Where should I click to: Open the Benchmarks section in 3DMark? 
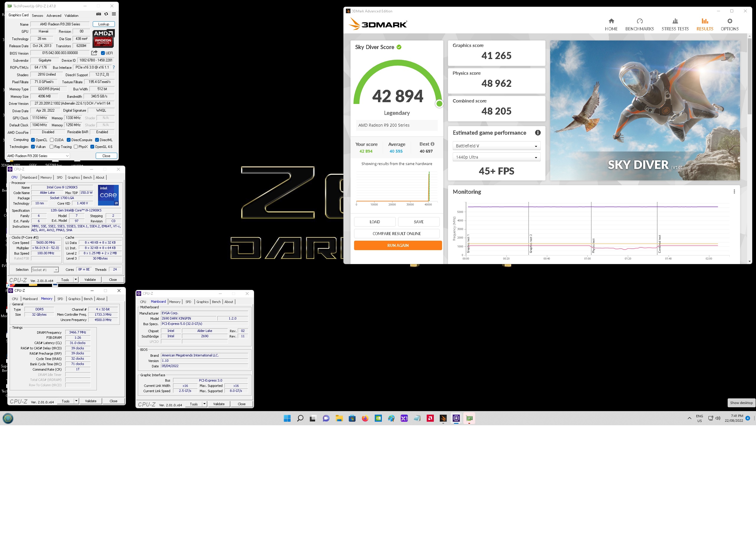(x=640, y=25)
